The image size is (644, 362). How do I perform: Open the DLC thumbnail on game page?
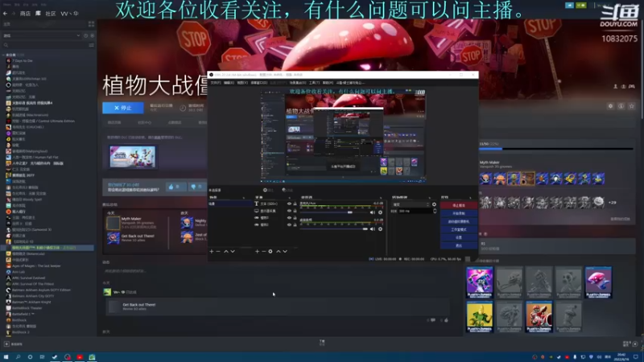pos(133,157)
